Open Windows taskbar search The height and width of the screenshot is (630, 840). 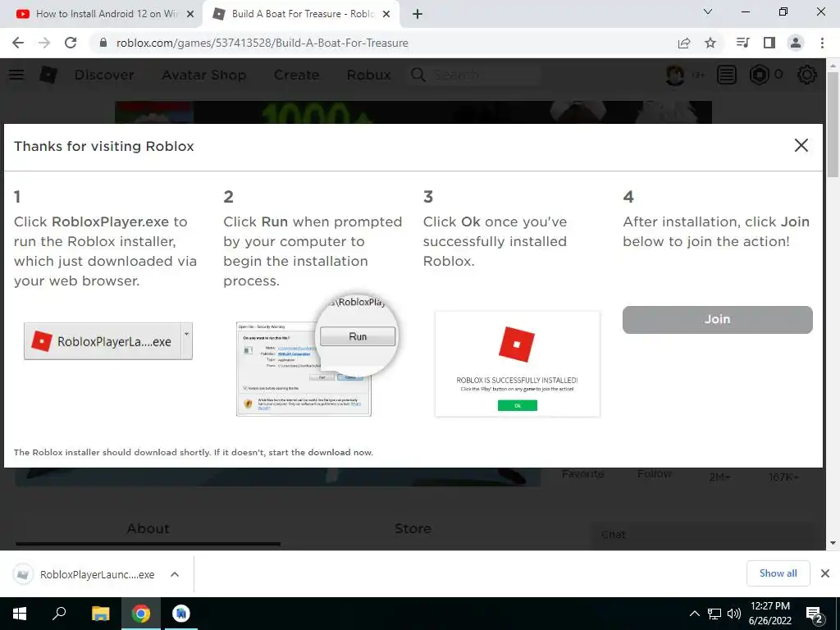coord(59,614)
